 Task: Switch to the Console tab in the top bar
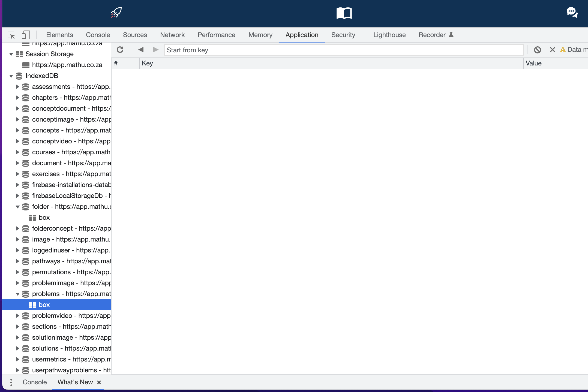click(x=98, y=35)
